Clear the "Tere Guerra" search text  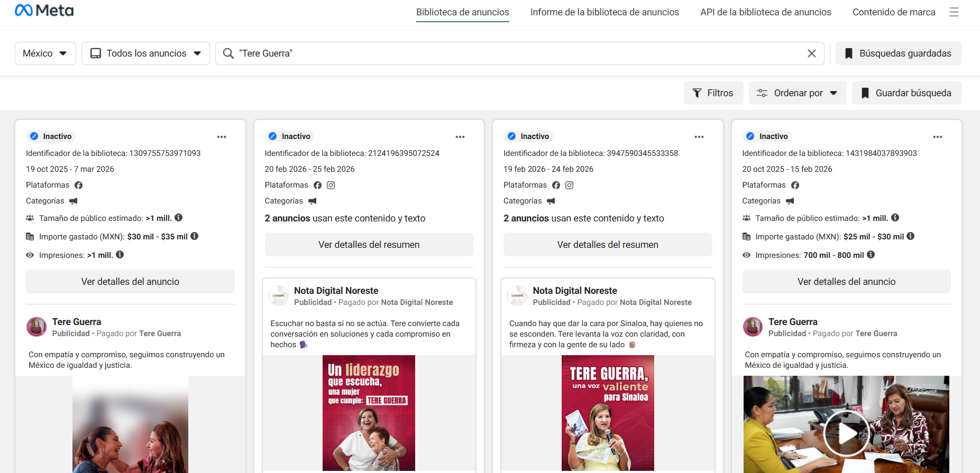811,53
